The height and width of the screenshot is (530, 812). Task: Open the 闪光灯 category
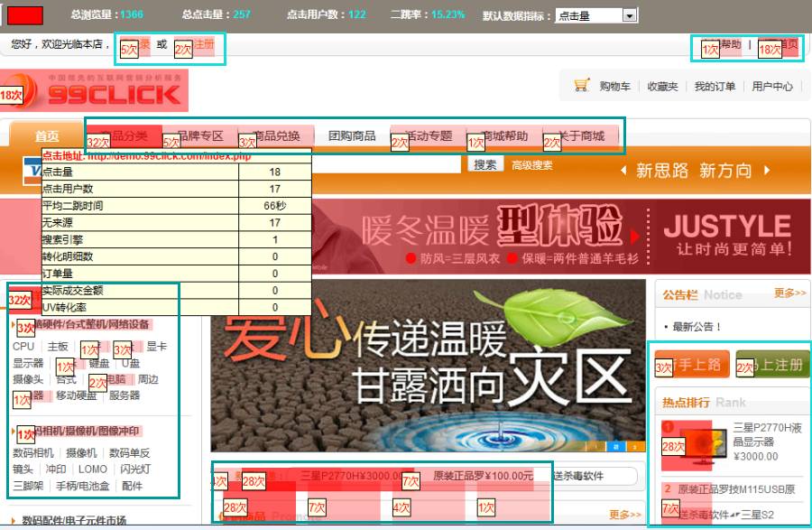point(135,469)
